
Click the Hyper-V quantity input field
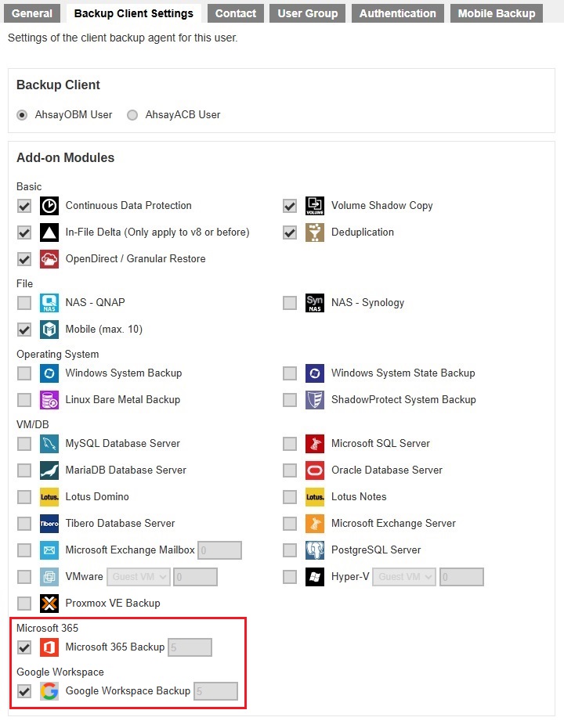[x=462, y=577]
